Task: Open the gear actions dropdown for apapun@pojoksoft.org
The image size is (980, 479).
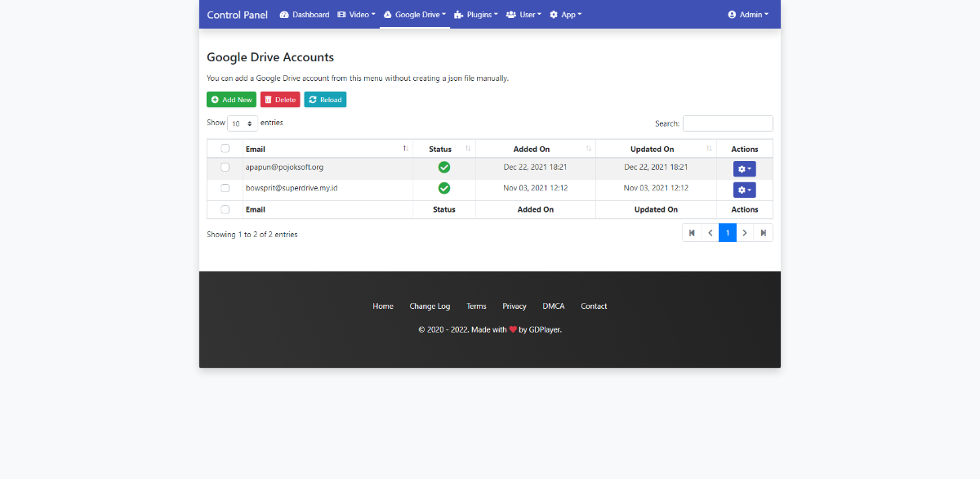Action: pyautogui.click(x=744, y=168)
